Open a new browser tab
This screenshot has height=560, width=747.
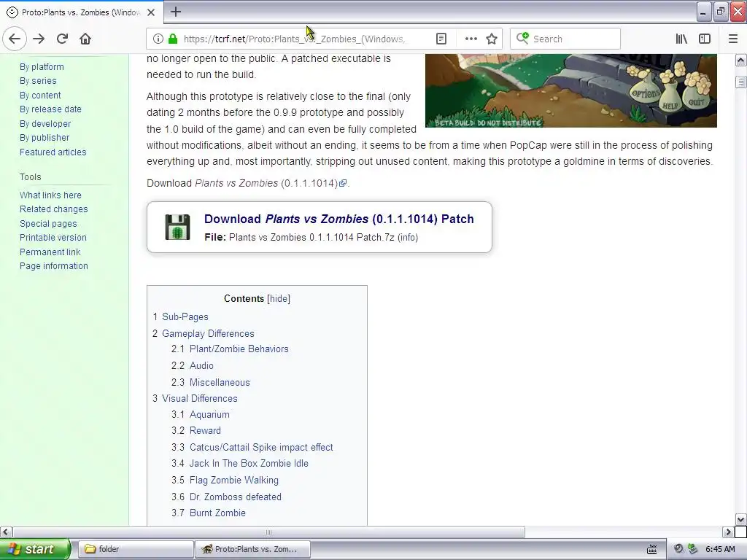click(176, 12)
